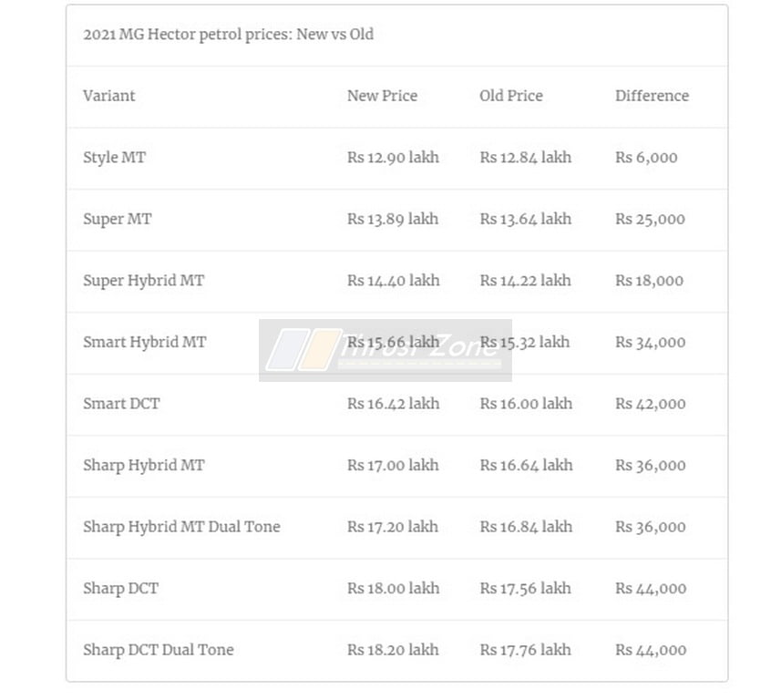Image resolution: width=771 pixels, height=700 pixels.
Task: Select the Sharp Hybrid MT Dual Tone cell
Action: coord(181,526)
